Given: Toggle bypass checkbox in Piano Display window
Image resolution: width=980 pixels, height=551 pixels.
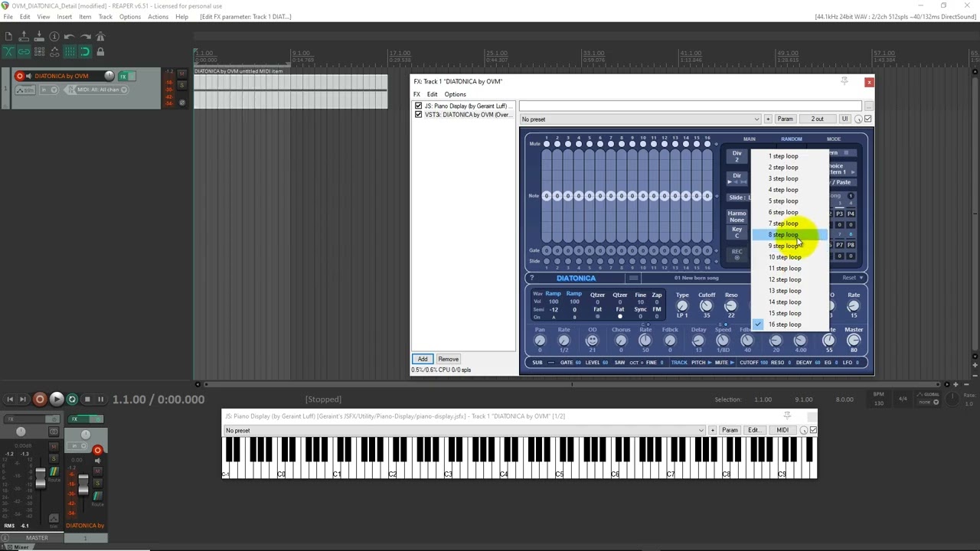Looking at the screenshot, I should (813, 430).
